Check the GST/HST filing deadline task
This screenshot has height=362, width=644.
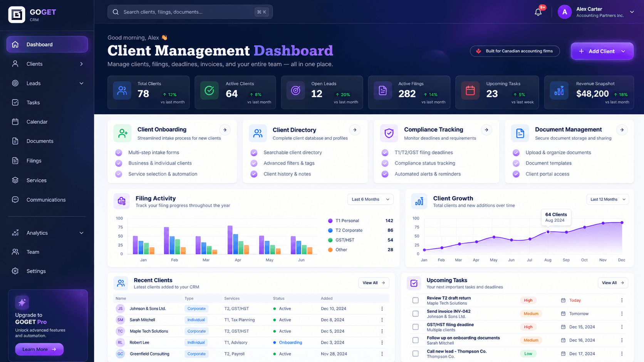415,327
